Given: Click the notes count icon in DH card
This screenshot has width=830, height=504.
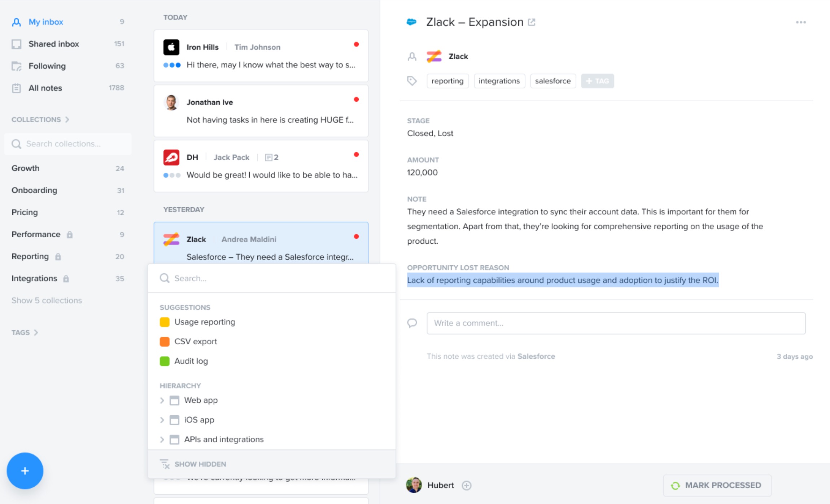Looking at the screenshot, I should [x=268, y=158].
